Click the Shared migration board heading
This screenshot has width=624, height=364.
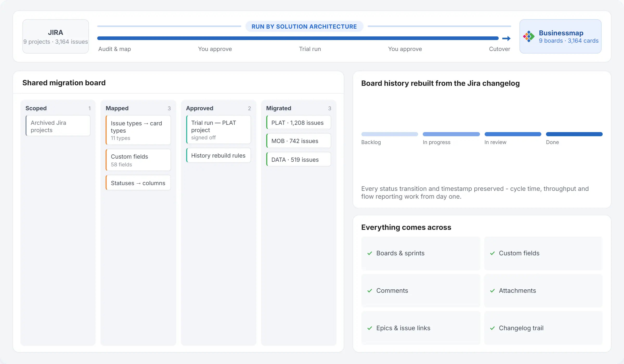pos(64,83)
